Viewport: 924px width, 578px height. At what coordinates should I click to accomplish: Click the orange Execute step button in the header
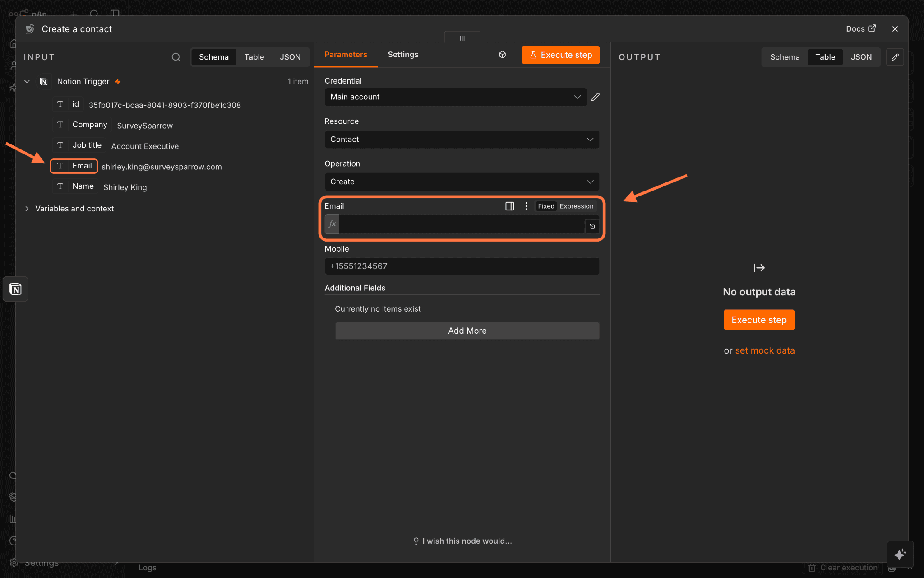tap(560, 55)
